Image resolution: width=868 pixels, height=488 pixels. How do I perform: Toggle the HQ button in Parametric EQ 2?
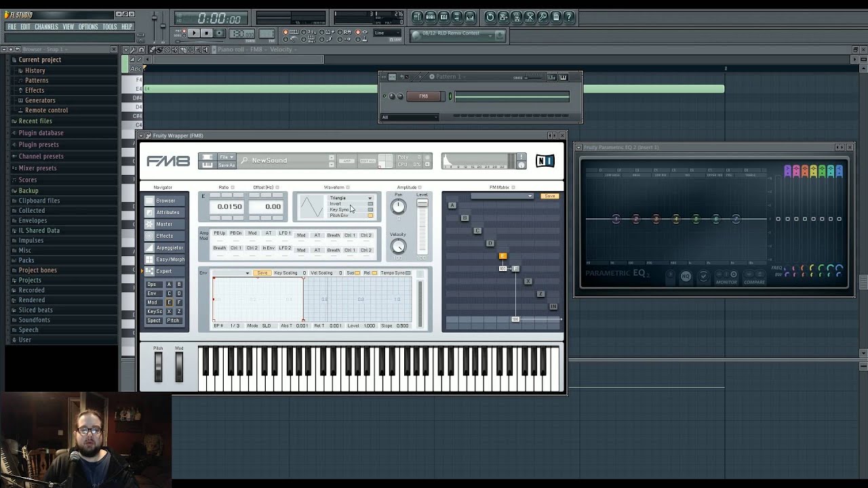pyautogui.click(x=686, y=277)
